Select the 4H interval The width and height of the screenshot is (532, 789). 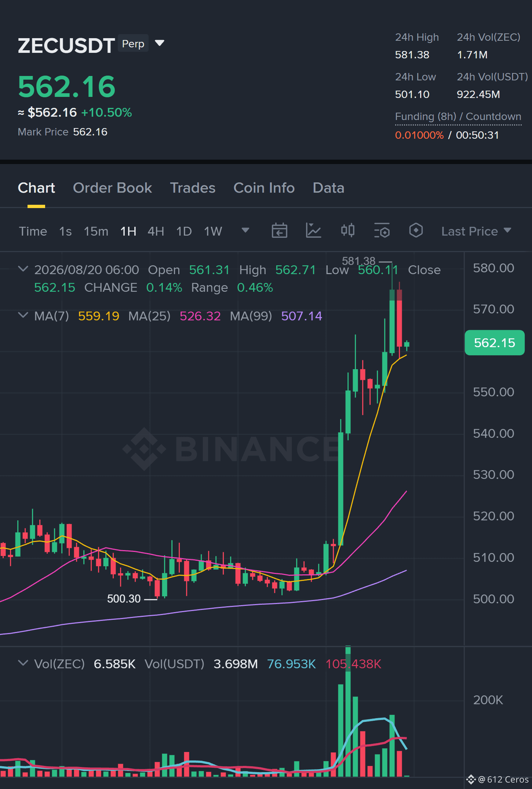point(156,231)
